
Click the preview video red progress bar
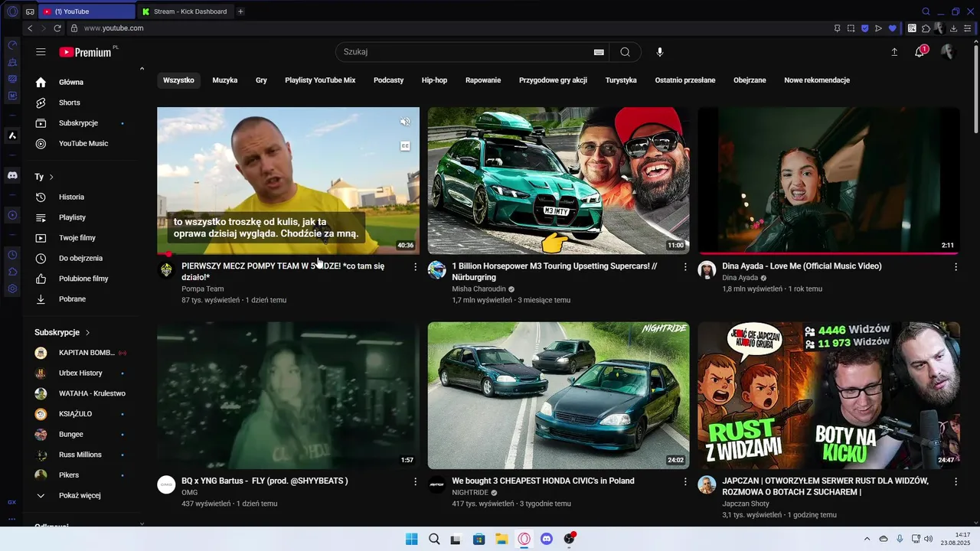(288, 254)
